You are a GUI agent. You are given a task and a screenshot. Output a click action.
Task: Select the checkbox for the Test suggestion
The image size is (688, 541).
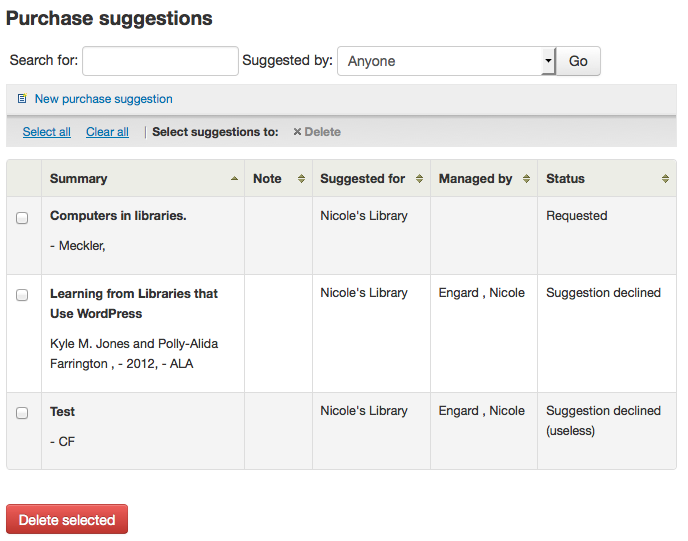tap(22, 413)
